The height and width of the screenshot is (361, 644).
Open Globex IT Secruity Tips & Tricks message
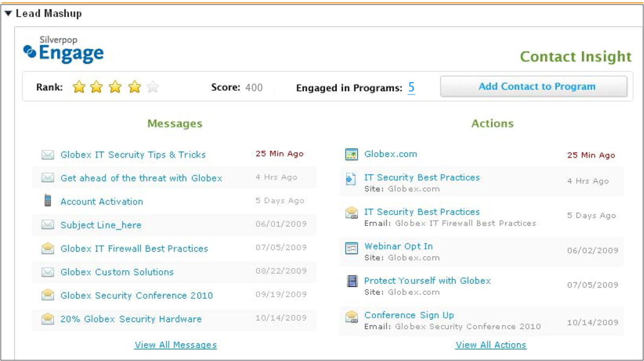pyautogui.click(x=133, y=155)
